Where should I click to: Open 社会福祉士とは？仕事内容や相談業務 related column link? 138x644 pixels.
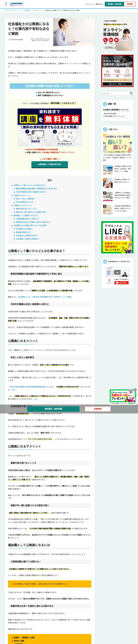pos(45,297)
